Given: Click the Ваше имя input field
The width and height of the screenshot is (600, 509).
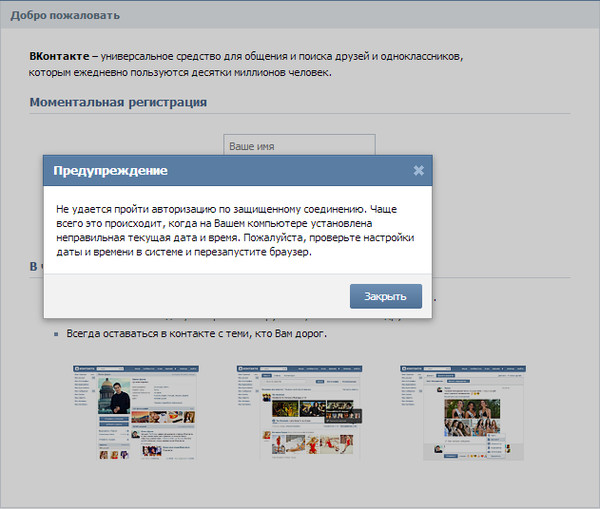Looking at the screenshot, I should click(299, 145).
